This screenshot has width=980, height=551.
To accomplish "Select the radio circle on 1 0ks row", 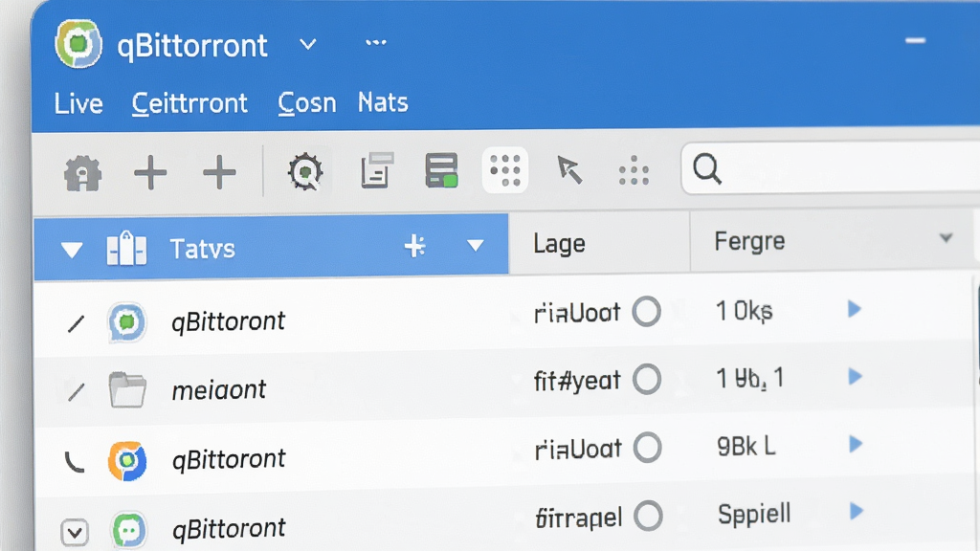I will tap(646, 312).
